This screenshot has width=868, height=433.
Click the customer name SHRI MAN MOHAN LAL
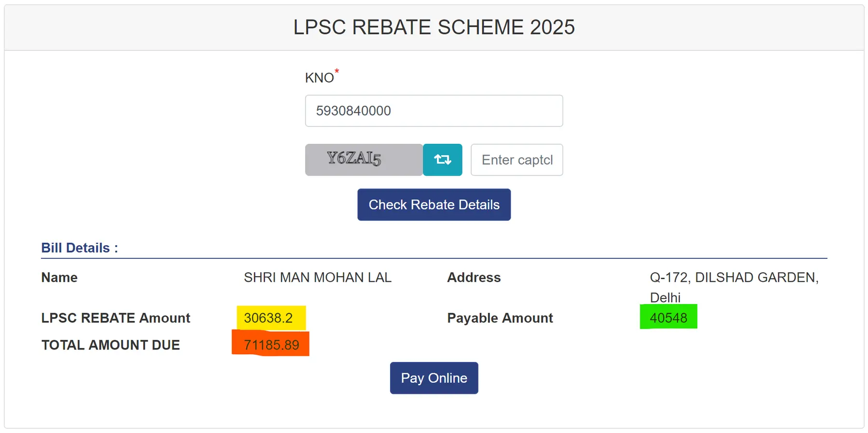click(x=317, y=278)
